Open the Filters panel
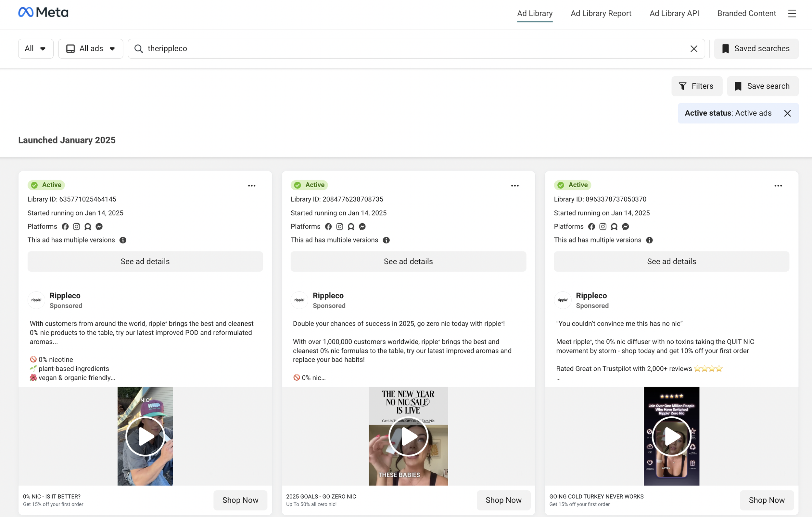This screenshot has height=517, width=812. (697, 86)
